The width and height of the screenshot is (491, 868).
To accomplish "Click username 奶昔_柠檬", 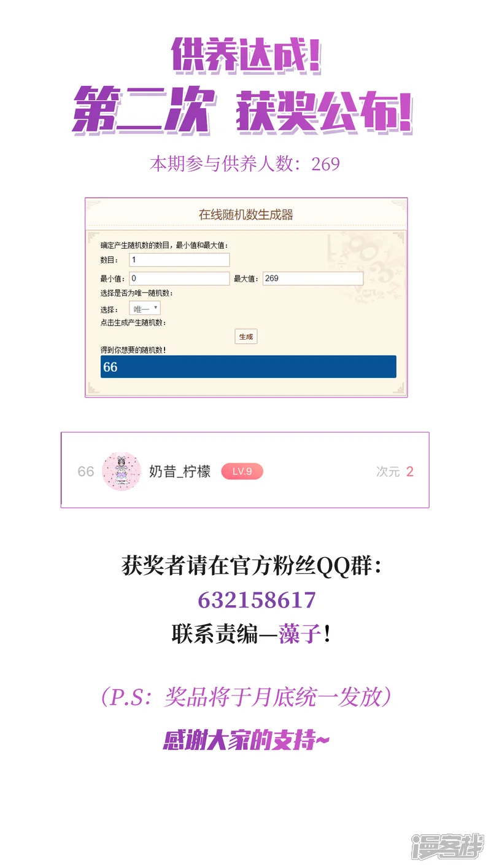I will [180, 471].
